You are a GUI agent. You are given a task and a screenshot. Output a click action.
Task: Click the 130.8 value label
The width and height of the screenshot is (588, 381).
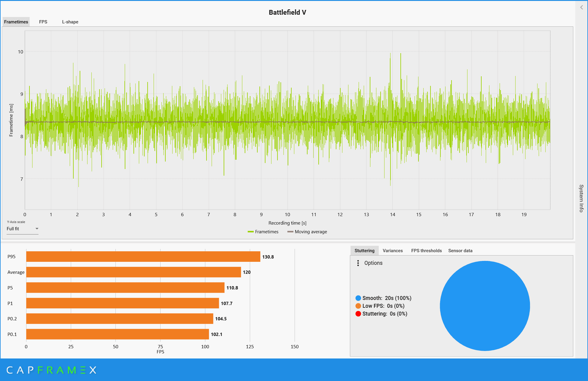268,257
